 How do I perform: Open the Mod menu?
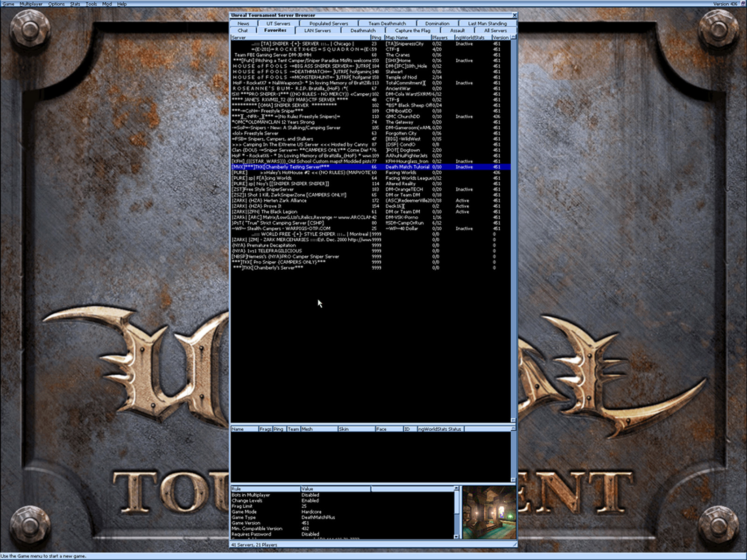tap(107, 4)
